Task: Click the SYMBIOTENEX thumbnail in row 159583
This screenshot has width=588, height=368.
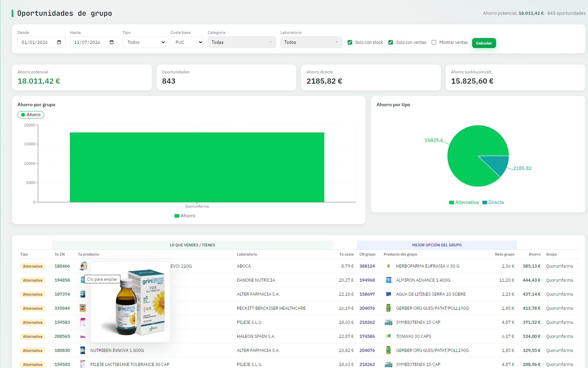Action: [388, 322]
